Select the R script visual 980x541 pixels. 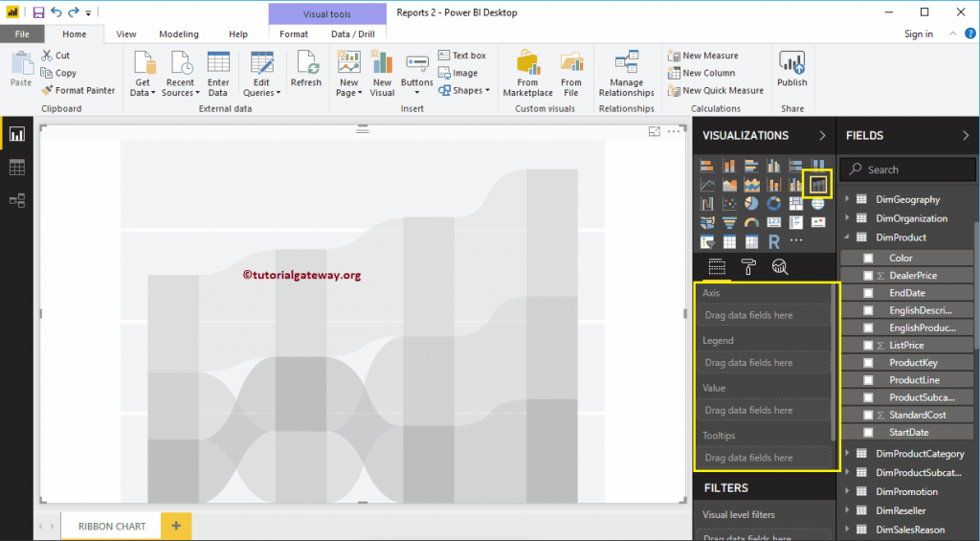(x=773, y=241)
